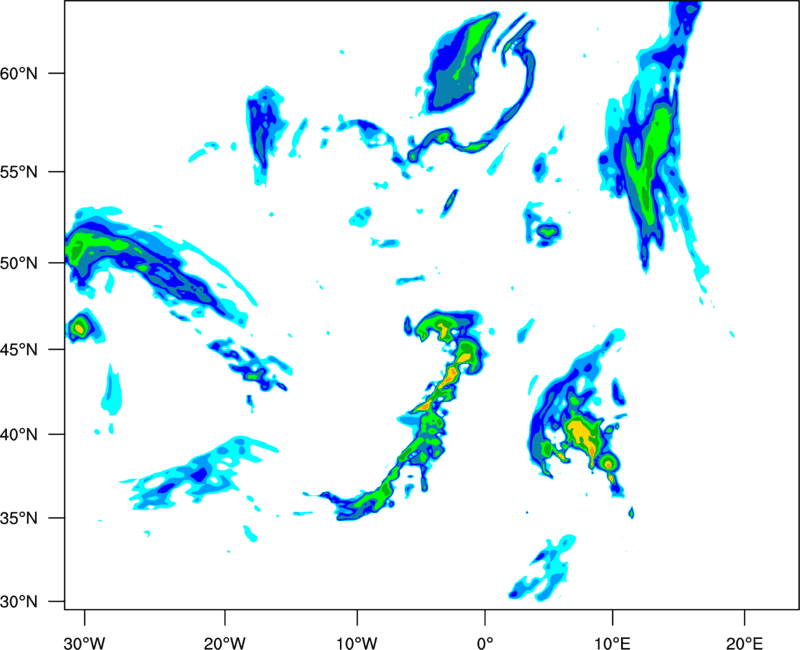The width and height of the screenshot is (800, 650).
Task: Click the 60°N latitude label
Action: point(19,73)
